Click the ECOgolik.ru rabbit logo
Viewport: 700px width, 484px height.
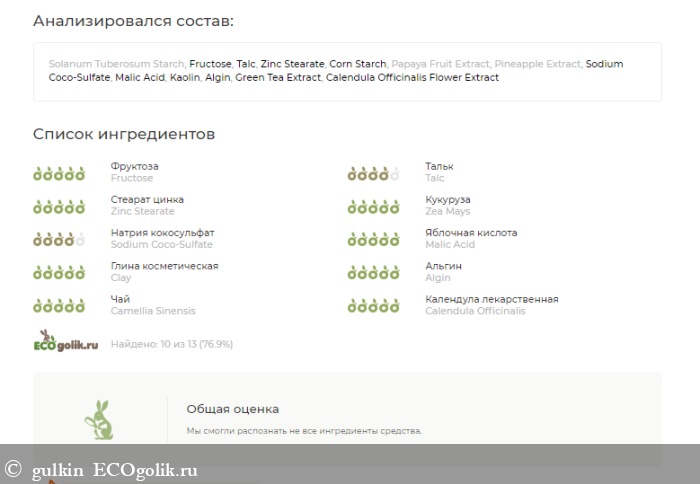pyautogui.click(x=67, y=342)
